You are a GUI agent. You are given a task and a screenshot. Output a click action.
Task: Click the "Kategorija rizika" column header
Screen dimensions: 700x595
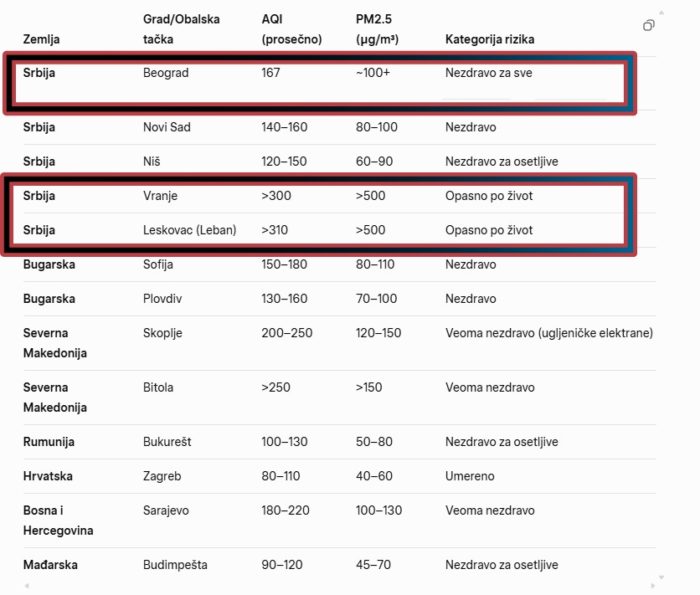[490, 39]
